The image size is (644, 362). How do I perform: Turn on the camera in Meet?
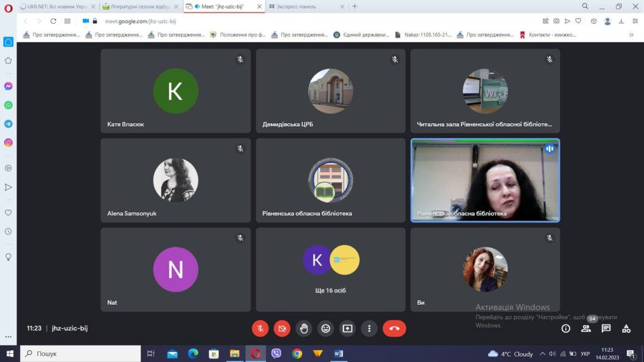tap(282, 328)
